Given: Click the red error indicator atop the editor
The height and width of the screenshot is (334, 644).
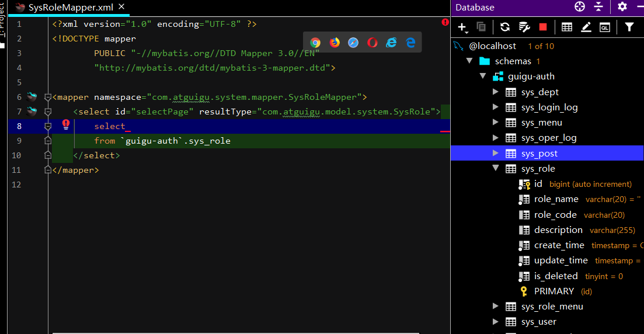Looking at the screenshot, I should tap(445, 22).
